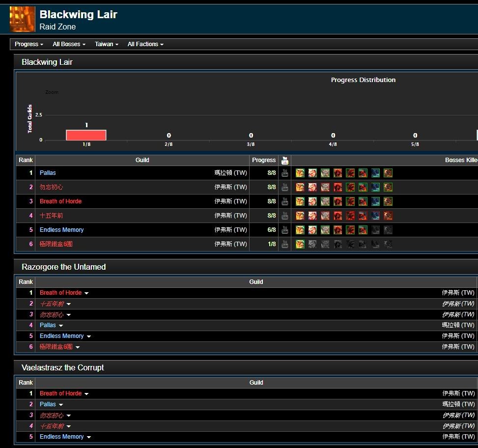
Task: Expand Breath of Horde under Razorgore the Untamed
Action: [x=86, y=293]
